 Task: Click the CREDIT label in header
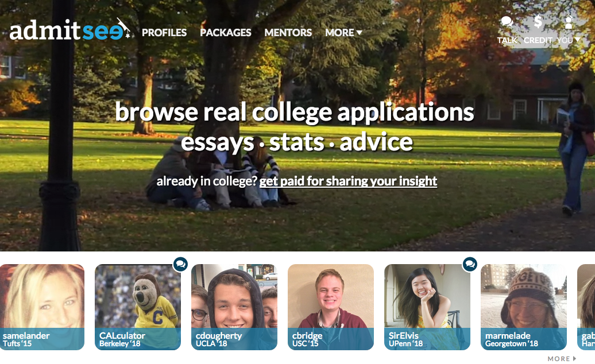point(538,40)
